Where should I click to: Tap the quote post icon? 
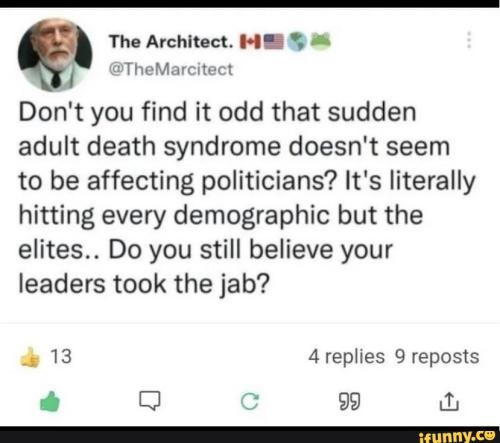349,401
